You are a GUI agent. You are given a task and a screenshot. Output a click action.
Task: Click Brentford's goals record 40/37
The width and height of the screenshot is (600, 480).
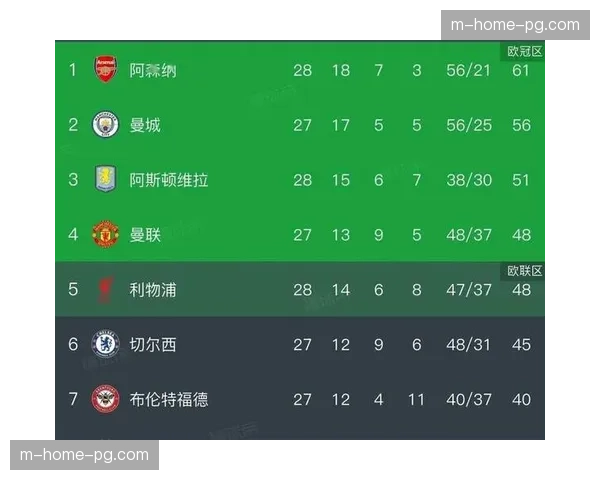click(467, 399)
